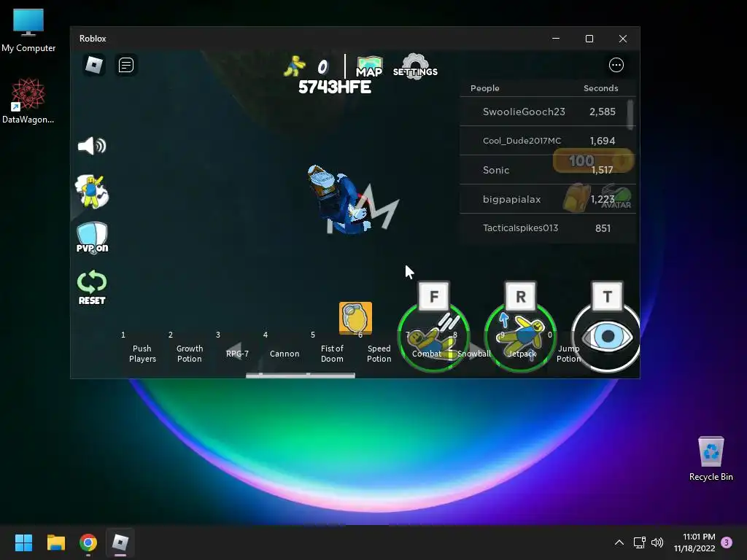Open the dance emotes character icon
747x560 pixels.
click(x=91, y=191)
